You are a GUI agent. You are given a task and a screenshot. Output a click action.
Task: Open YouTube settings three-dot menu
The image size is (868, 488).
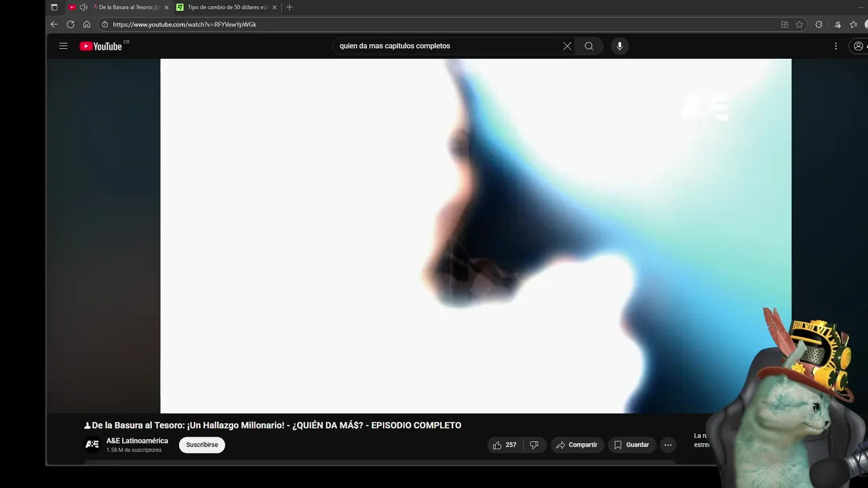[x=835, y=46]
